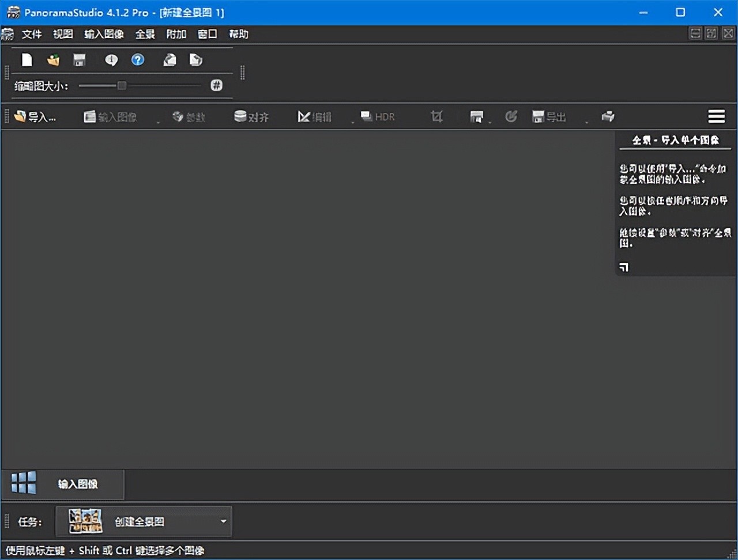The height and width of the screenshot is (560, 738).
Task: Open the 文件 menu
Action: click(x=32, y=34)
